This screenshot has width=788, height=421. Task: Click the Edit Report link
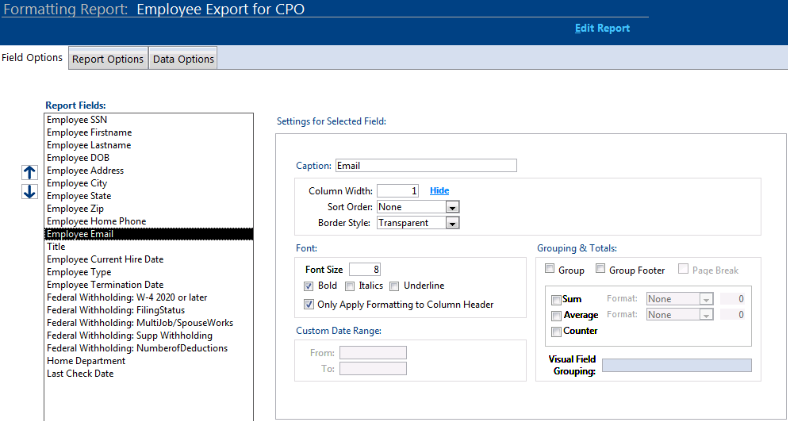(602, 28)
